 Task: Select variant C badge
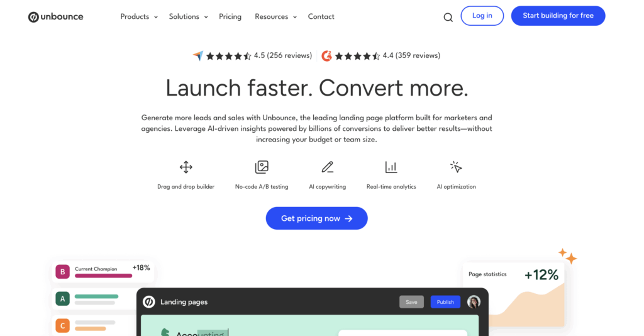tap(62, 326)
